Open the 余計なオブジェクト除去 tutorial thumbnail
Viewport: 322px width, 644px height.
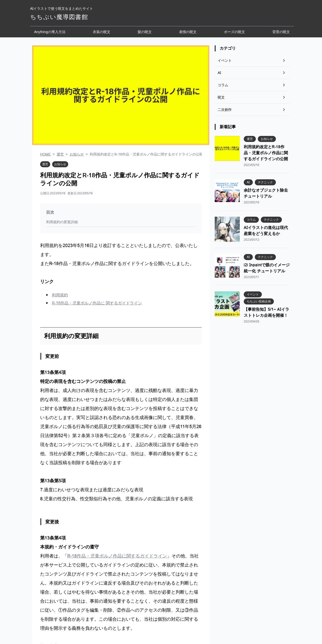click(227, 192)
